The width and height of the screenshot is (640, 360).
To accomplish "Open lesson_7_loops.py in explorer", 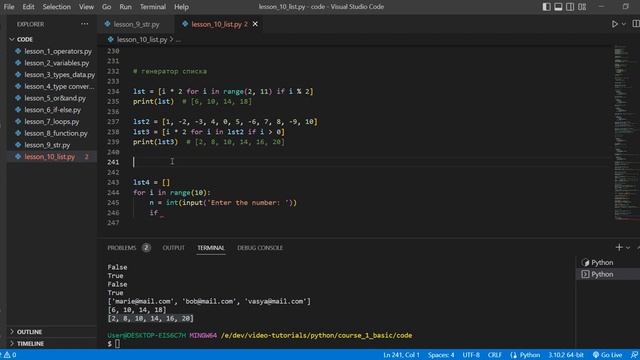I will [52, 122].
